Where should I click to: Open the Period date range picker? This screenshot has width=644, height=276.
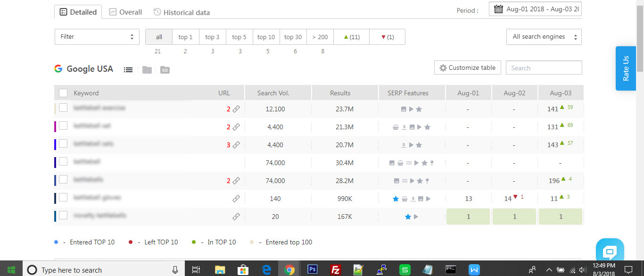pyautogui.click(x=535, y=9)
